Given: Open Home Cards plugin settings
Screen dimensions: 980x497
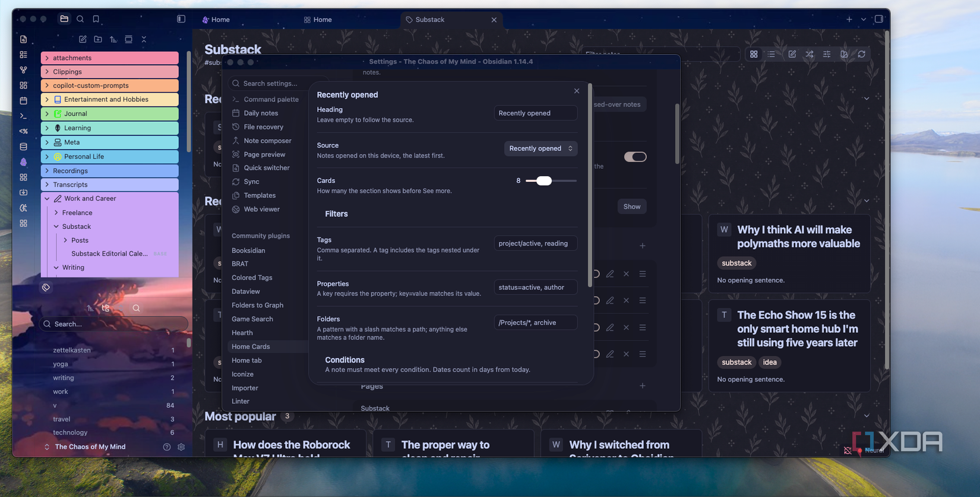Looking at the screenshot, I should point(251,347).
